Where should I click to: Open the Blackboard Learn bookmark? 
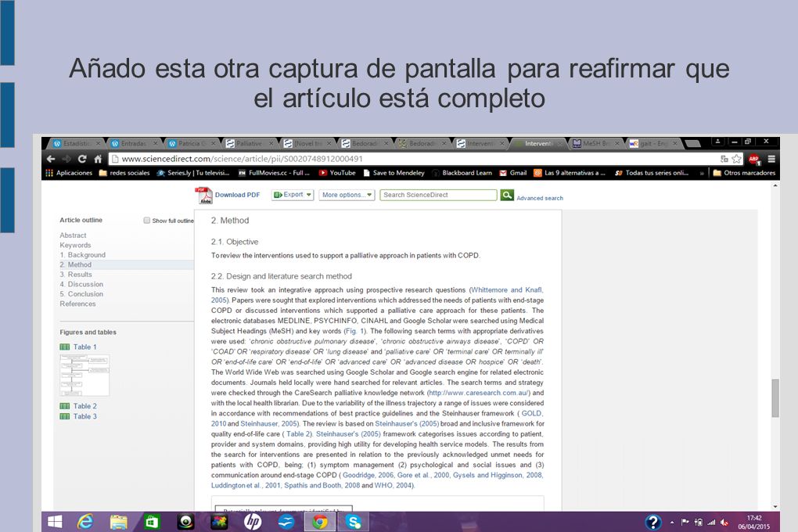[x=462, y=173]
